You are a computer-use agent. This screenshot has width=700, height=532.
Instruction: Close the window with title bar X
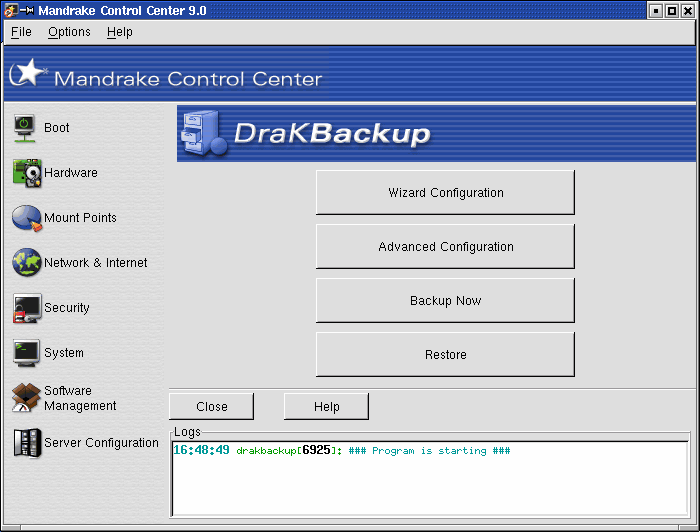click(x=688, y=11)
